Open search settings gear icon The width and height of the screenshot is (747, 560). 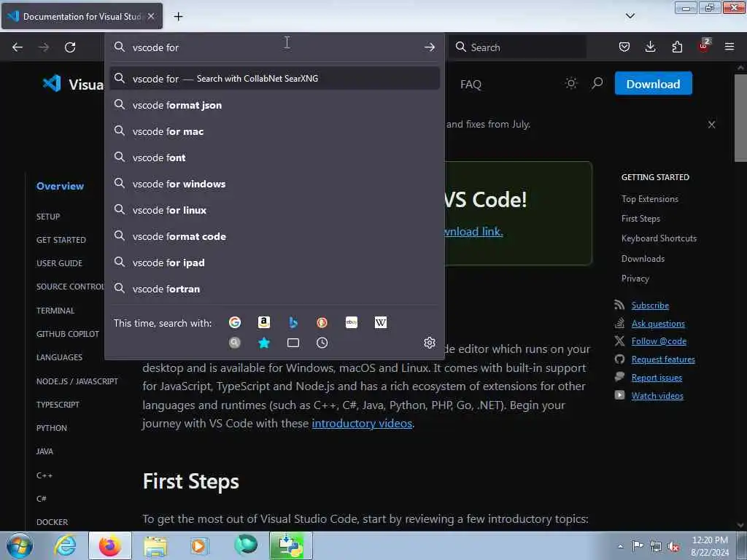point(430,343)
